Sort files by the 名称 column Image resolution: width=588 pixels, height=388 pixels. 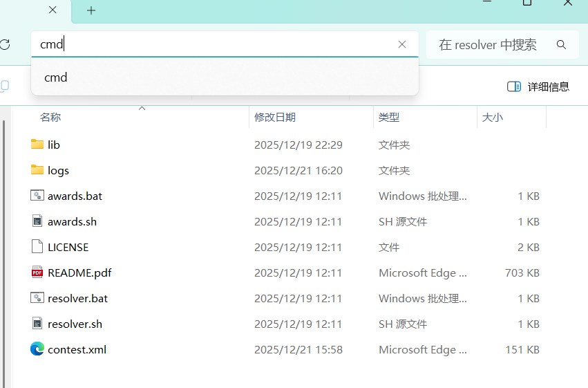50,118
